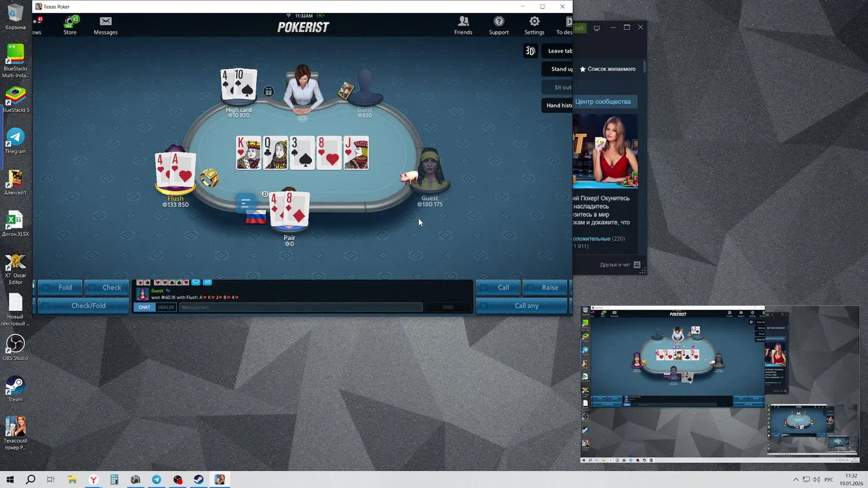Click the Message text input field

tap(300, 307)
